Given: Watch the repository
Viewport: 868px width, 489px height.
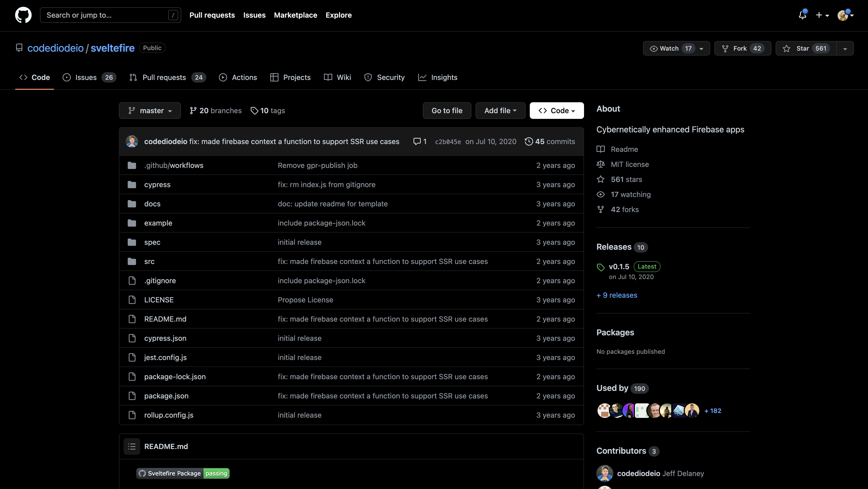Looking at the screenshot, I should pyautogui.click(x=670, y=48).
